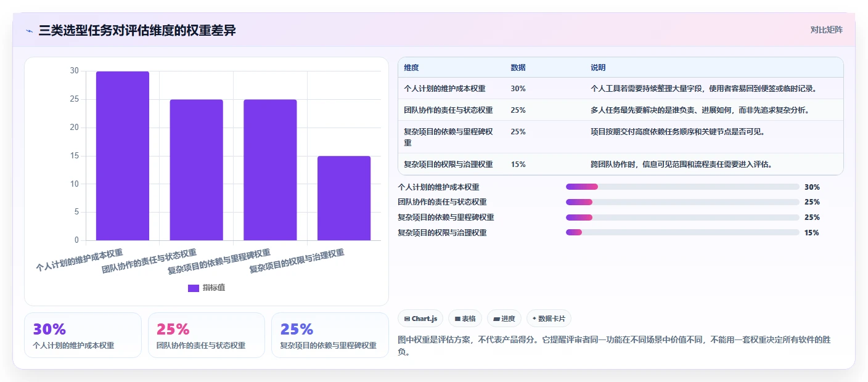Viewport: 868px width, 382px height.
Task: Click the description starting 跨团队协作时
Action: coord(681,165)
